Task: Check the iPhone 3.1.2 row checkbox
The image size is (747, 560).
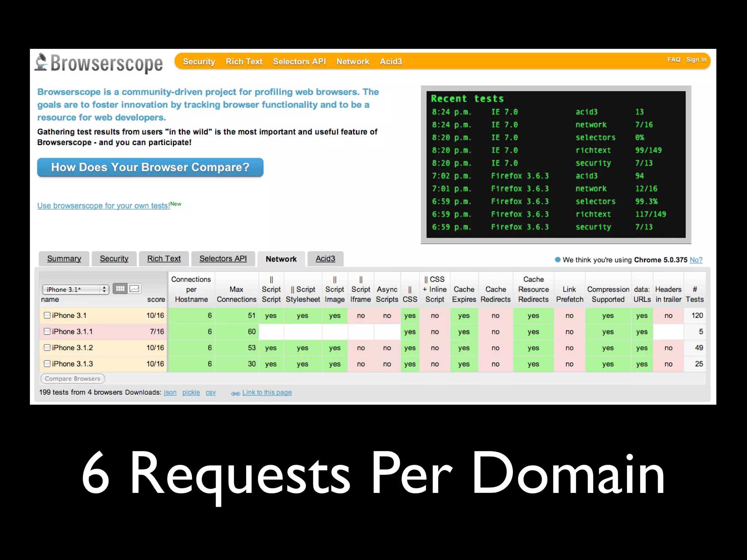Action: [x=47, y=347]
